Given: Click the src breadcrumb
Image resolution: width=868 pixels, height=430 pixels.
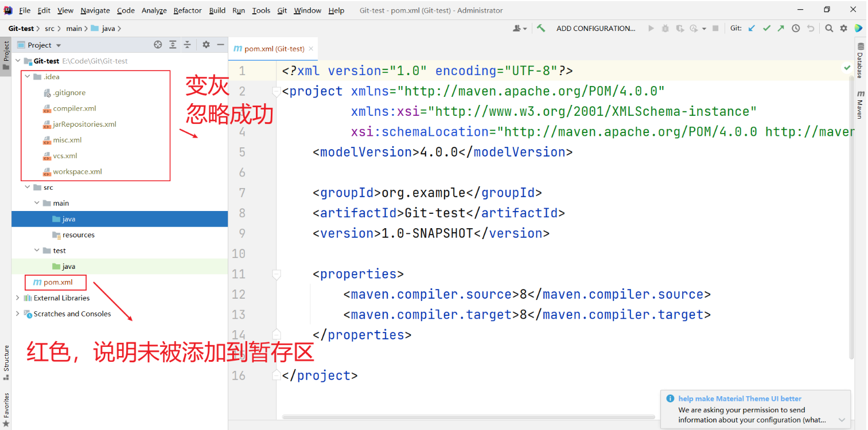Looking at the screenshot, I should pos(51,28).
